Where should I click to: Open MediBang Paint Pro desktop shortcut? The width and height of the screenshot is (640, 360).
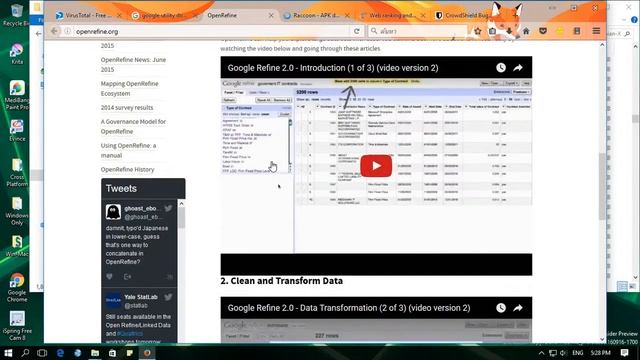pyautogui.click(x=17, y=95)
